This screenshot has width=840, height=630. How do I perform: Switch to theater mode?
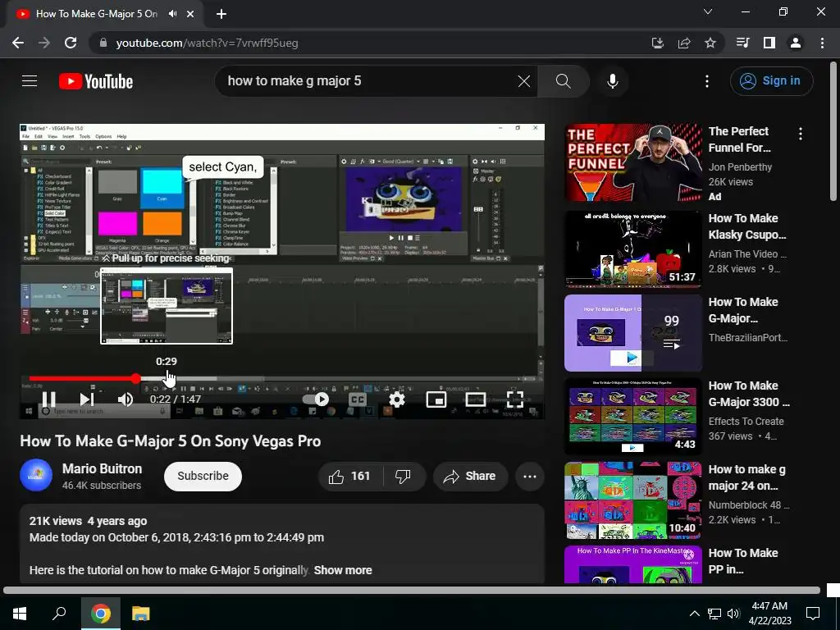tap(476, 399)
